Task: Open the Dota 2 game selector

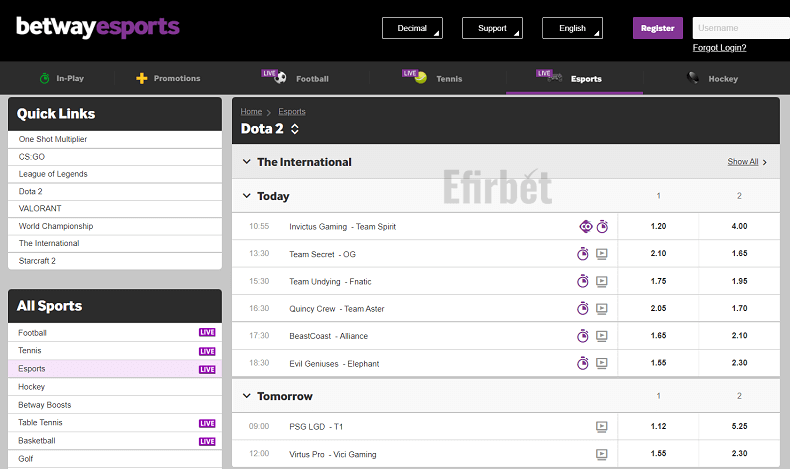Action: click(x=295, y=129)
